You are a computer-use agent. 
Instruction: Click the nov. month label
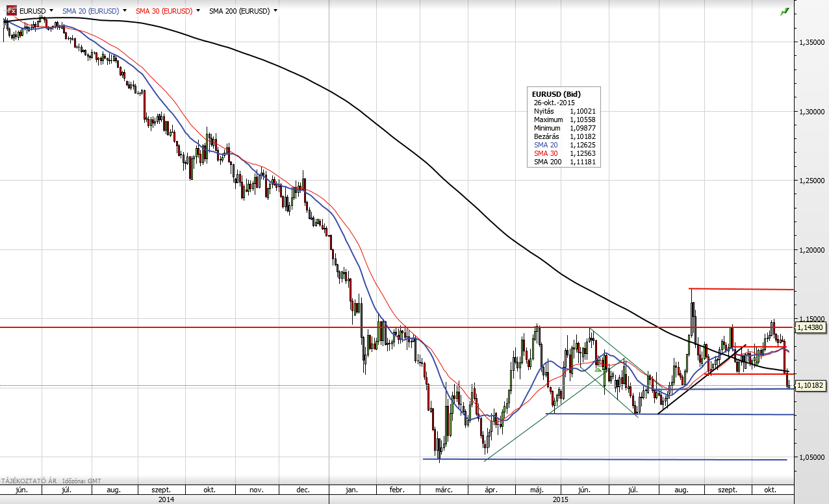(x=255, y=490)
